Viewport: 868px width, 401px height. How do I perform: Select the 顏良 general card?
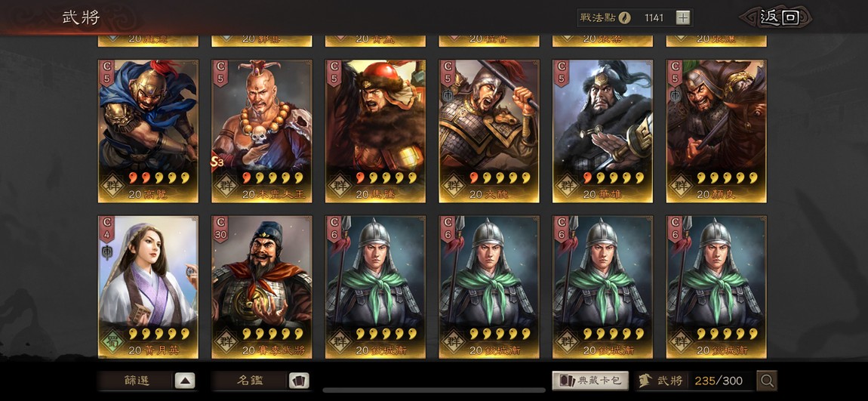tap(716, 131)
